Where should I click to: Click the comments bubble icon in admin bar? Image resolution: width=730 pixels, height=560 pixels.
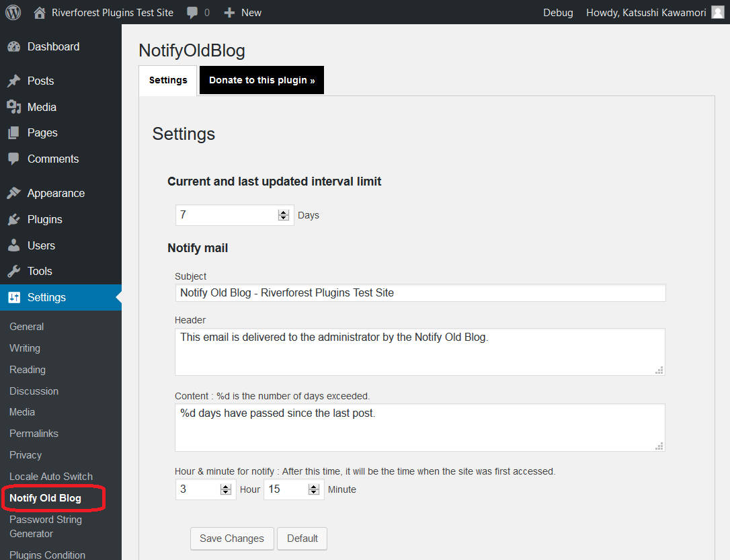[x=193, y=12]
